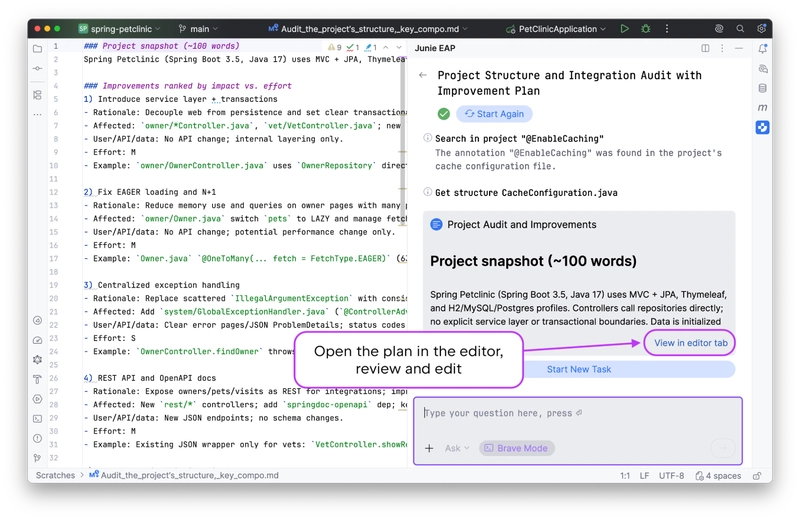This screenshot has width=800, height=520.
Task: Open the Maven tool window icon
Action: pyautogui.click(x=763, y=107)
